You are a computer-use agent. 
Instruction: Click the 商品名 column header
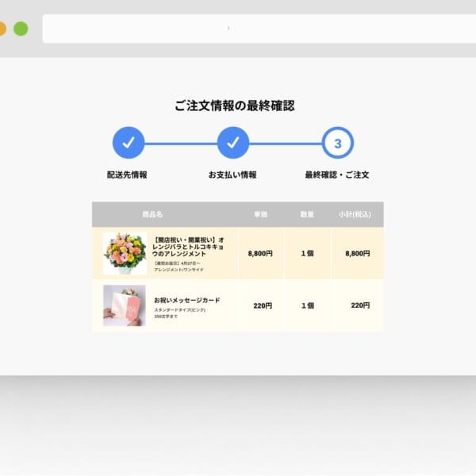[152, 214]
